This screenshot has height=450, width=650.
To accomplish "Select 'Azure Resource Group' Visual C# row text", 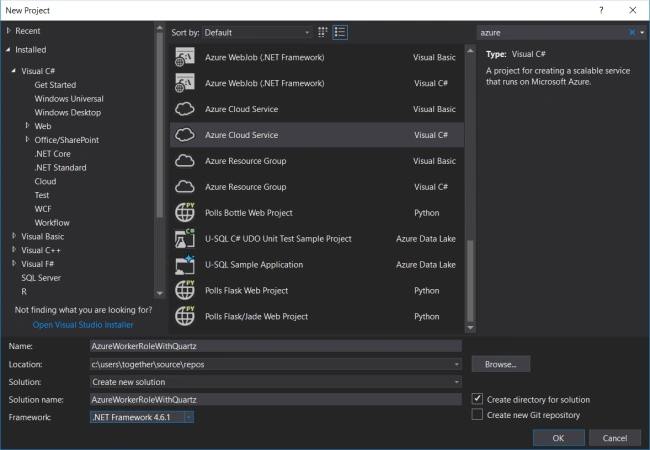I will [245, 187].
